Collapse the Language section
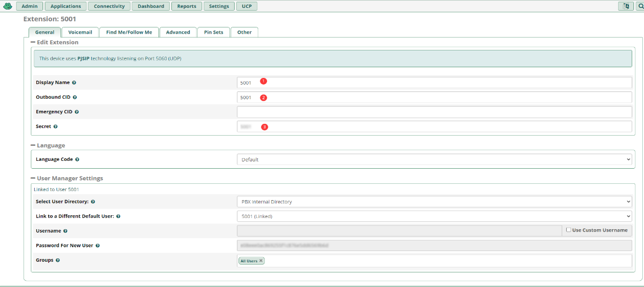 click(x=33, y=145)
